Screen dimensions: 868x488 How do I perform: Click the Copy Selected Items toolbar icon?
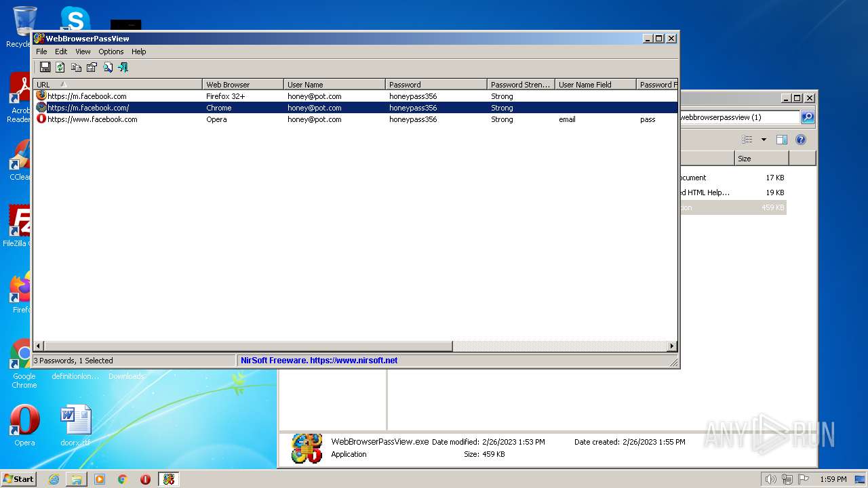pyautogui.click(x=76, y=66)
